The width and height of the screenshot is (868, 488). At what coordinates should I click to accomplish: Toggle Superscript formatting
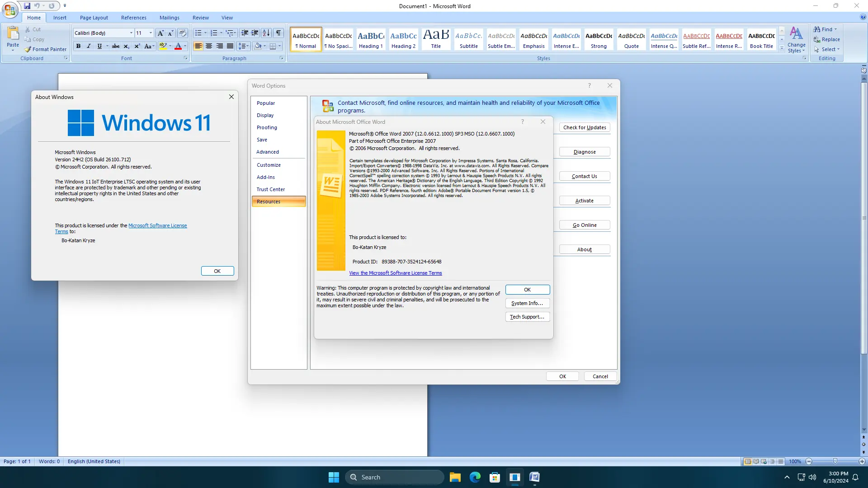click(137, 46)
